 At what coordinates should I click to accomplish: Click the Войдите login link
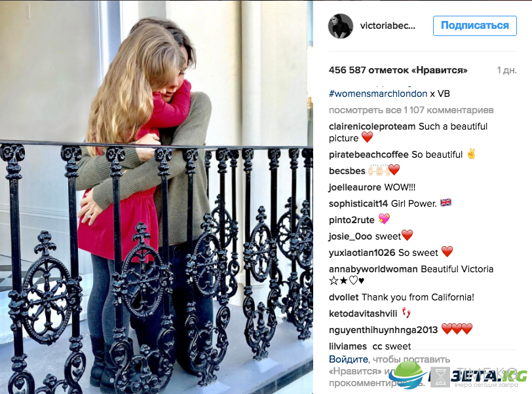pos(349,359)
